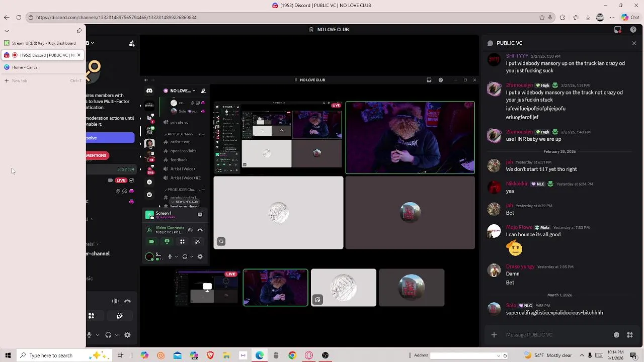Image resolution: width=644 pixels, height=362 pixels.
Task: Open activities launcher icon in outer panel
Action: [x=91, y=316]
